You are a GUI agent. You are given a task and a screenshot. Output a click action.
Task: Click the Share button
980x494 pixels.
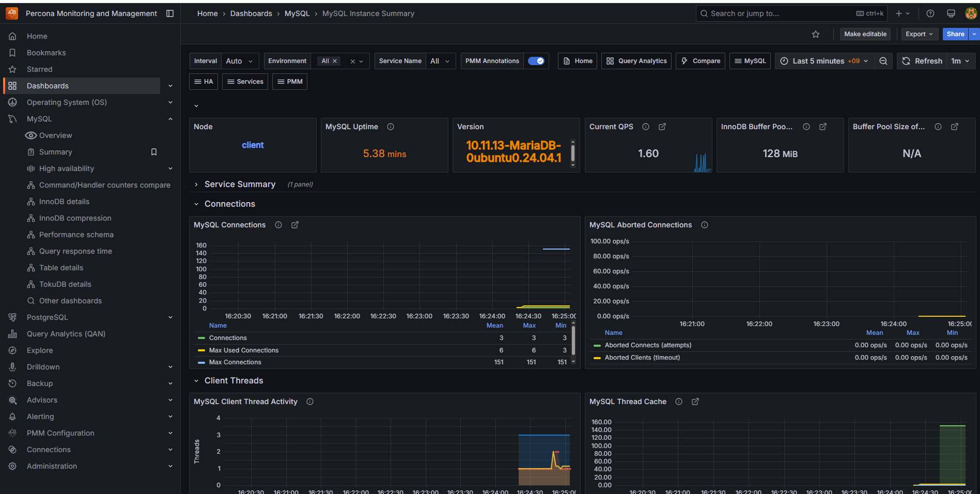955,34
